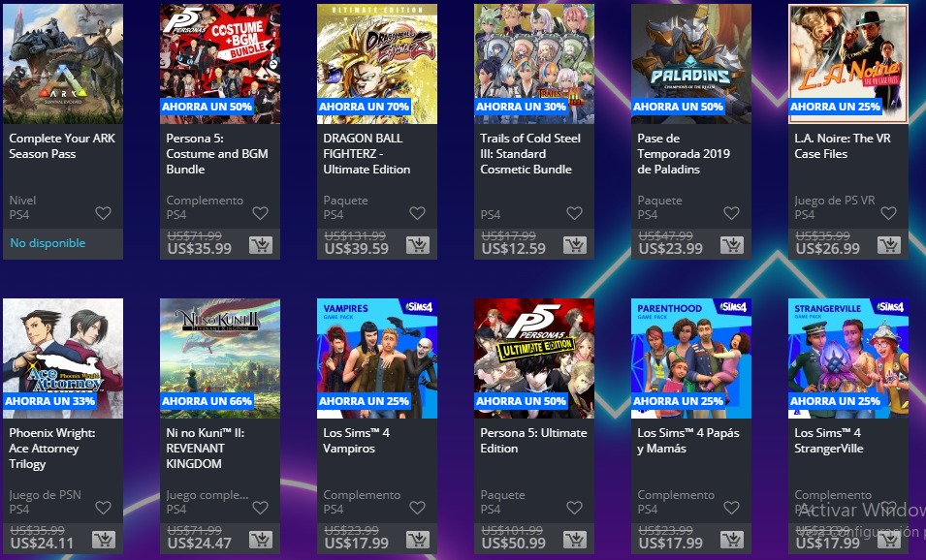Click the Trails of Cold Steel III title
This screenshot has height=560, width=926.
click(530, 153)
